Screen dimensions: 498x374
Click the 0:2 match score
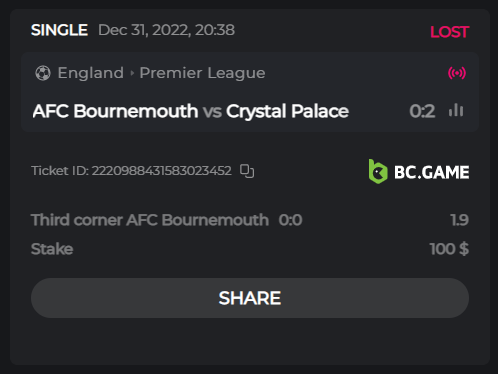click(x=422, y=111)
